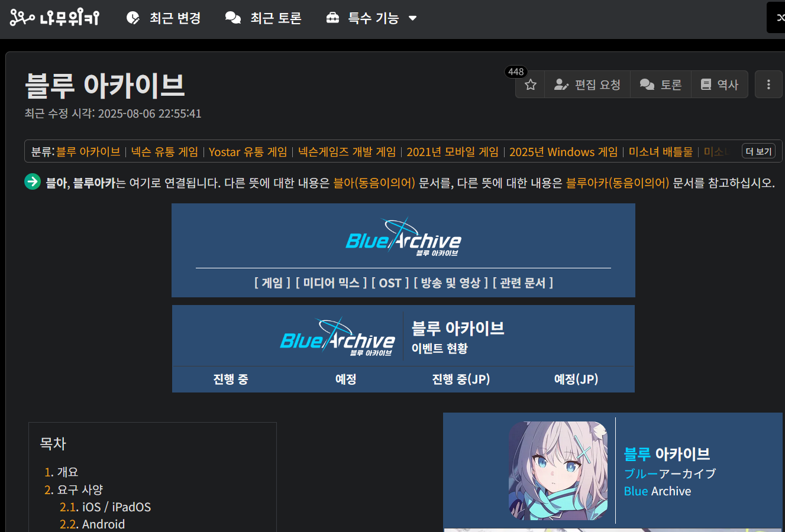Star this document with the star icon
The image size is (785, 532).
pyautogui.click(x=531, y=85)
